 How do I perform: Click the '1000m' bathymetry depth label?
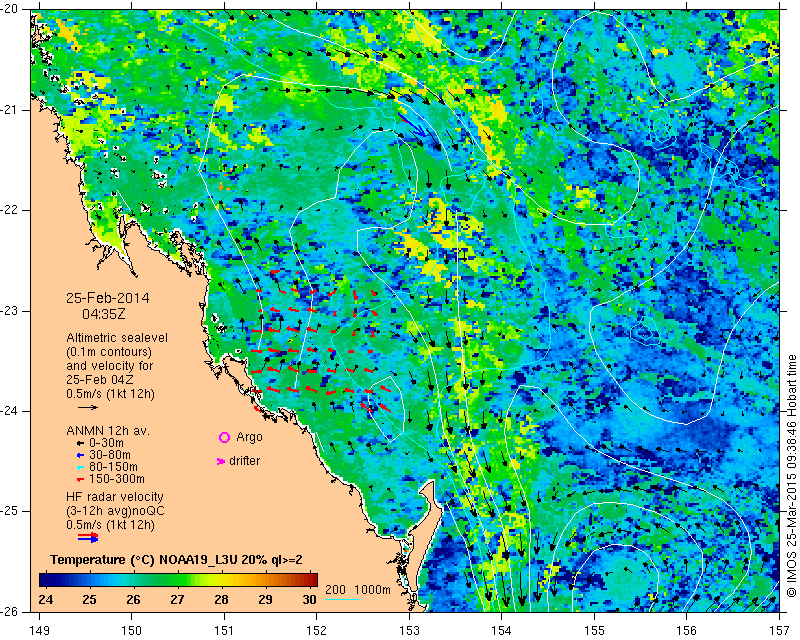tap(372, 590)
